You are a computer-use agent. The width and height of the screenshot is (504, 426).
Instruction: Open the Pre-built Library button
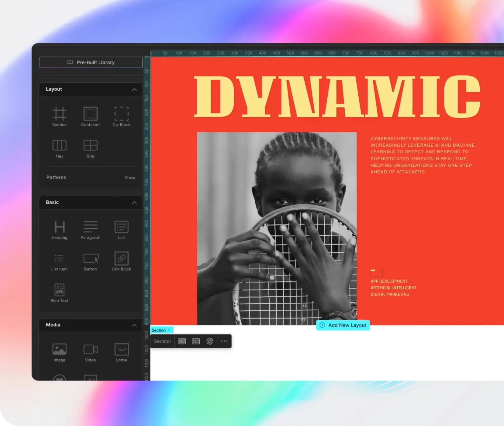(x=91, y=62)
